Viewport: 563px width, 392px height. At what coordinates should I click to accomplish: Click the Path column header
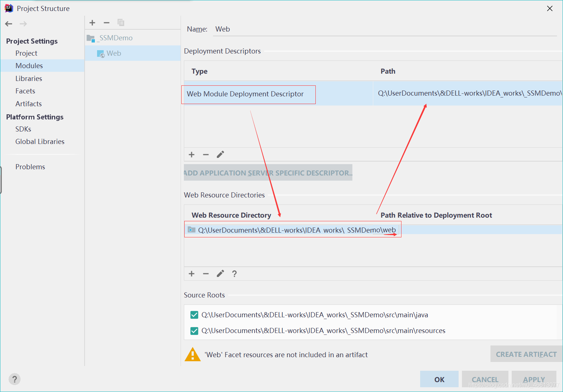point(388,71)
